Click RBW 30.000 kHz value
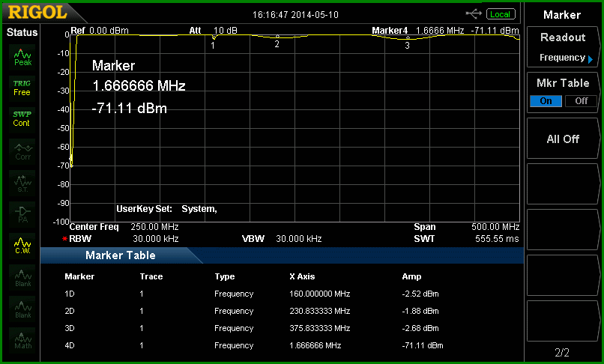Image resolution: width=604 pixels, height=364 pixels. tap(156, 239)
